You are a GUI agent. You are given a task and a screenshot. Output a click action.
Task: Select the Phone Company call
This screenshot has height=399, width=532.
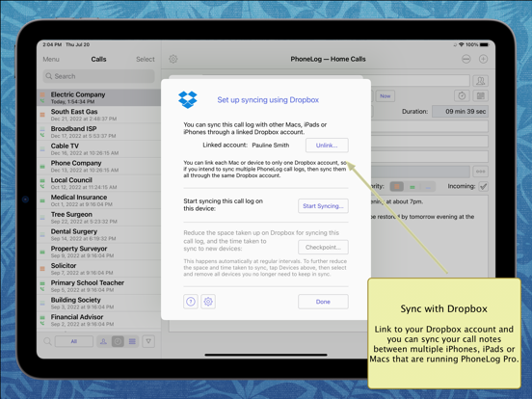pyautogui.click(x=98, y=166)
